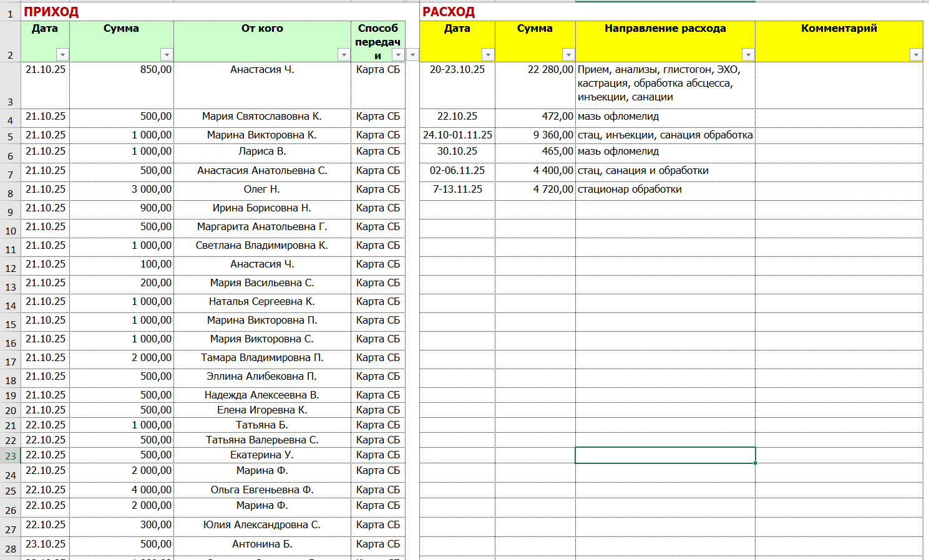
Task: Open the expense Дата filter dropdown
Action: tap(489, 55)
